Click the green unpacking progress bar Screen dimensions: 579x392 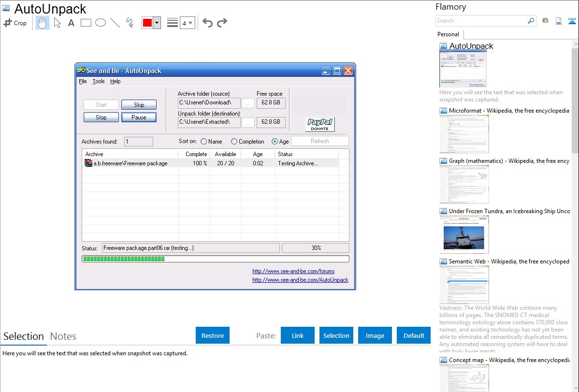tap(215, 259)
